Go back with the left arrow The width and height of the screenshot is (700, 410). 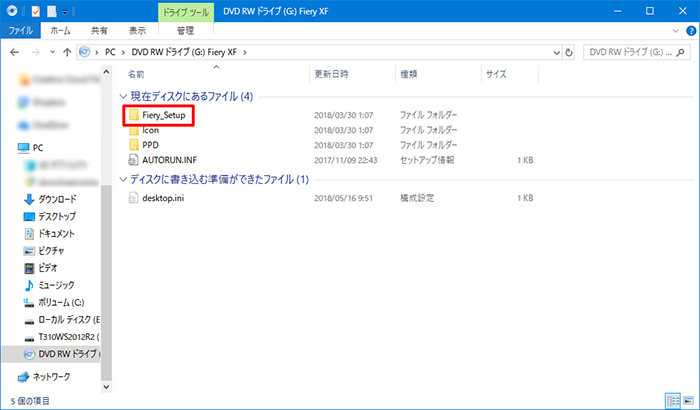pos(14,52)
